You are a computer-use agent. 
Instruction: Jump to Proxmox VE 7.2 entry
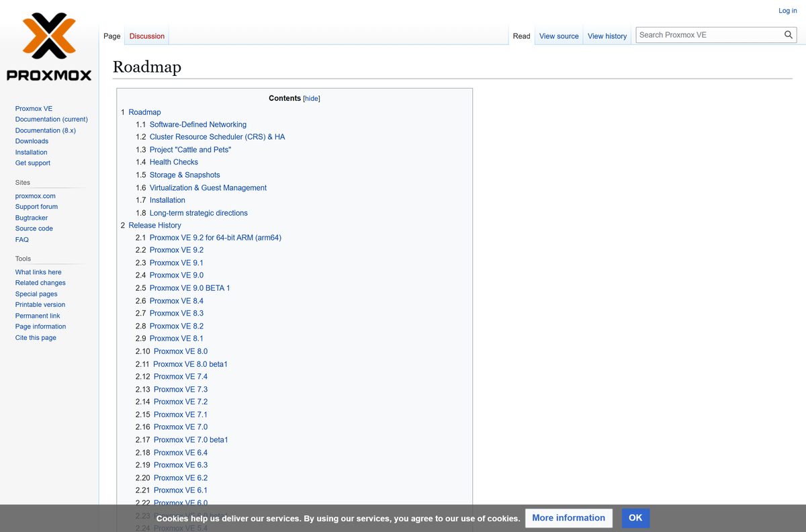tap(181, 402)
